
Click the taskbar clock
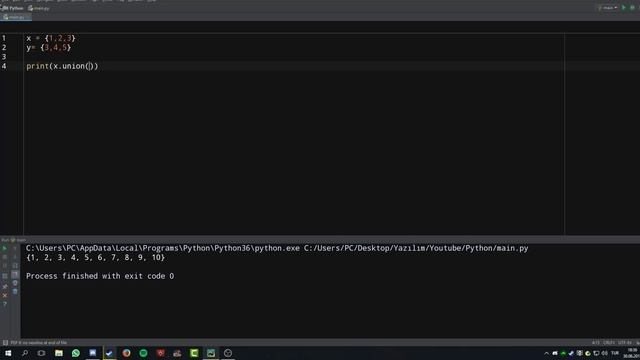(632, 353)
